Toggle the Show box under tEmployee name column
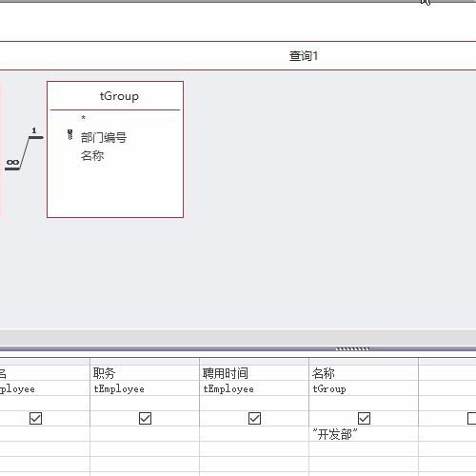This screenshot has height=476, width=476. [x=35, y=418]
